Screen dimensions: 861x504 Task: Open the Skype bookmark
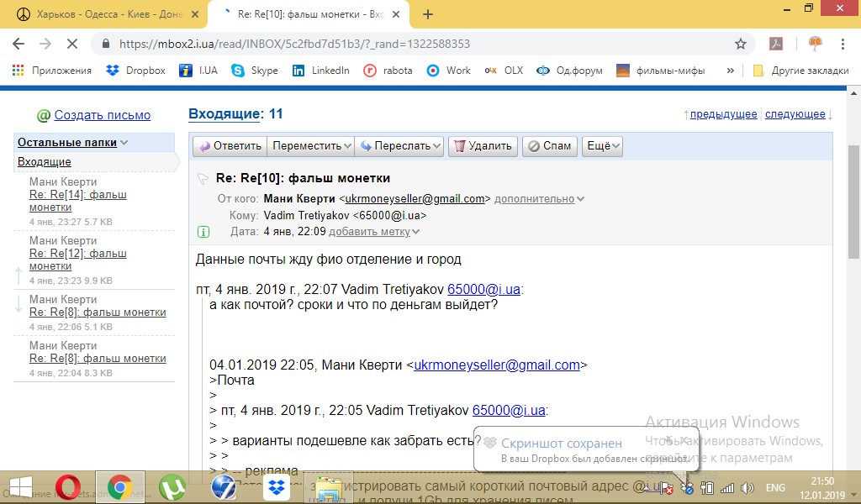click(255, 71)
